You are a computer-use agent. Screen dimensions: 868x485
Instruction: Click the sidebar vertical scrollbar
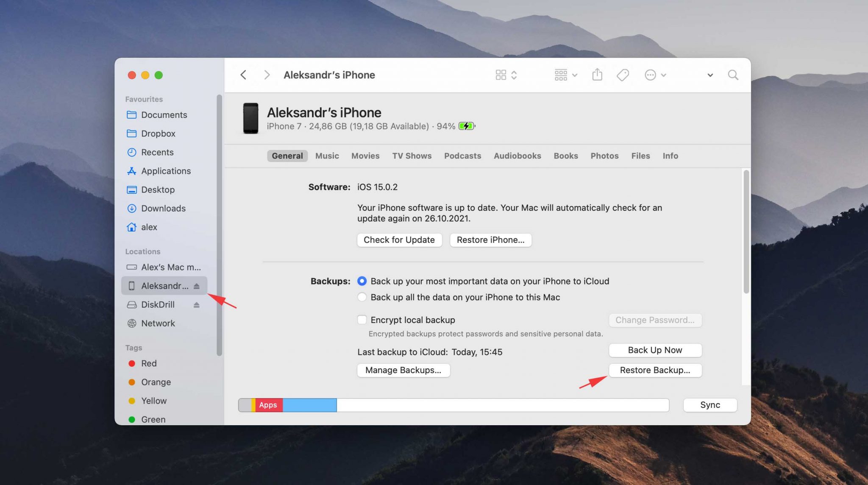tap(219, 225)
